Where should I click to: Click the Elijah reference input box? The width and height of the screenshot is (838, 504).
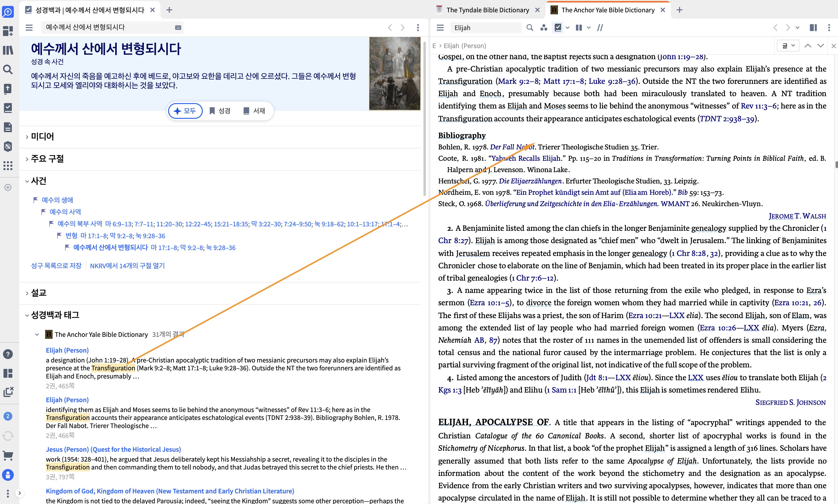pos(486,28)
